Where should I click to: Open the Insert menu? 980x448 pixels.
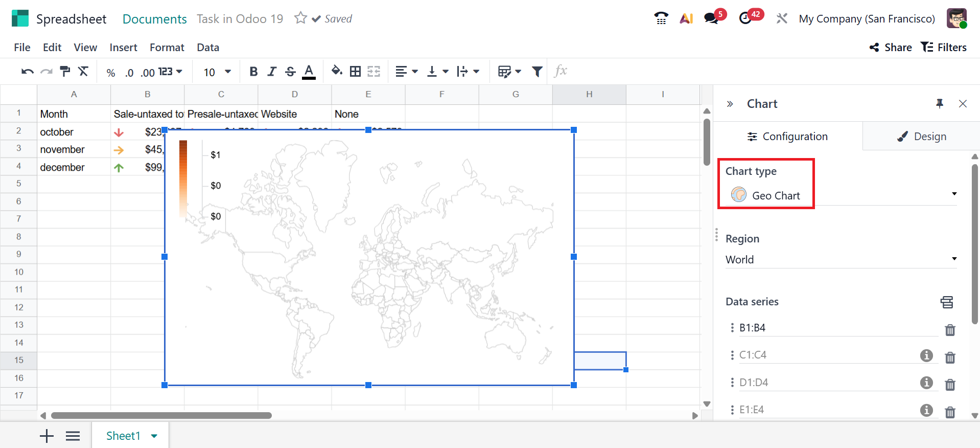point(123,48)
